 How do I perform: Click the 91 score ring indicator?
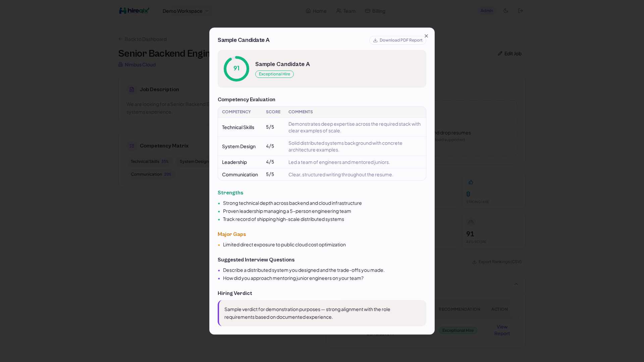(x=236, y=69)
